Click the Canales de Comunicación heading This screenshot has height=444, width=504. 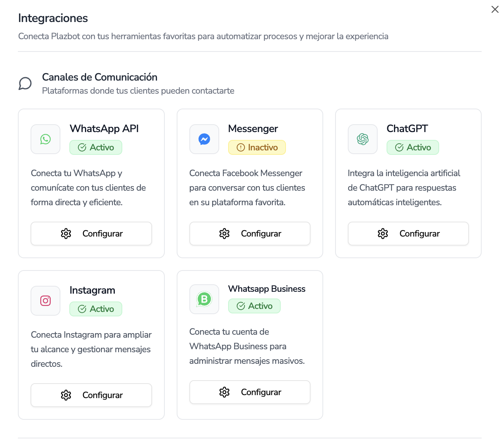(100, 77)
